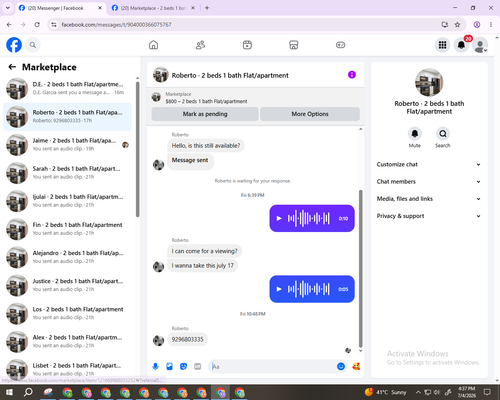Open the Reels video icon
This screenshot has height=400, width=500.
pyautogui.click(x=247, y=45)
